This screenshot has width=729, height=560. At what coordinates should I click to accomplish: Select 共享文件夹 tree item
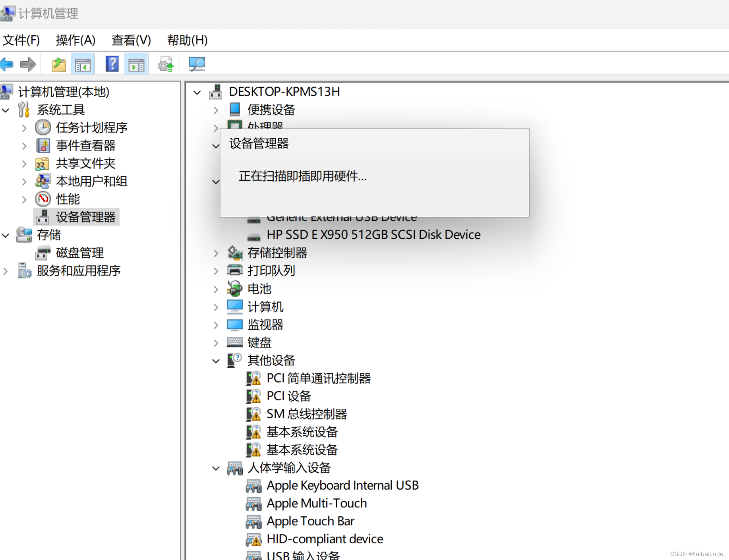point(85,164)
